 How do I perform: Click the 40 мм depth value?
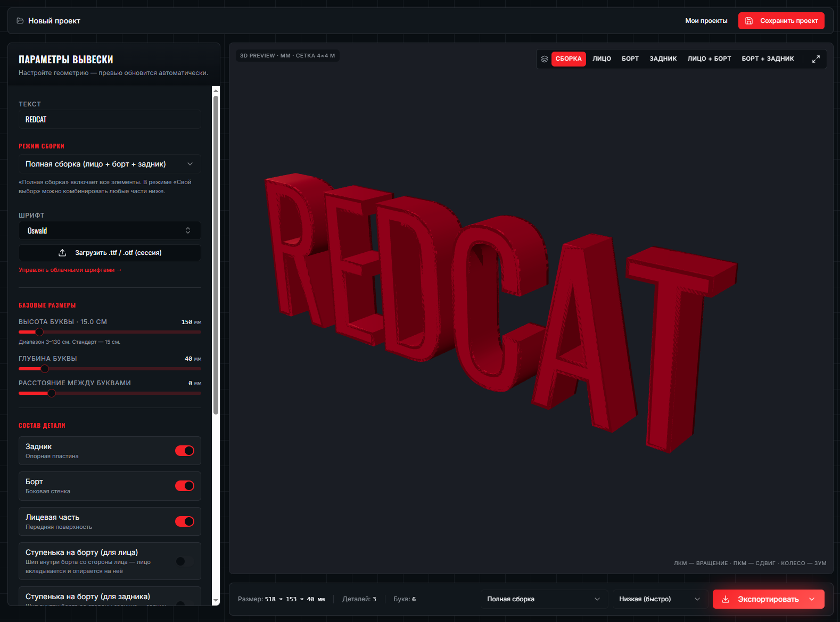pos(193,359)
